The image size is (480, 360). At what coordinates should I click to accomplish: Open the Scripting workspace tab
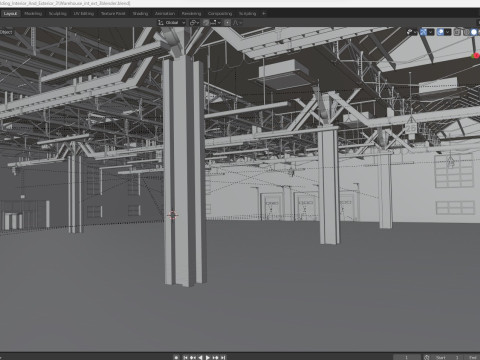pos(247,14)
